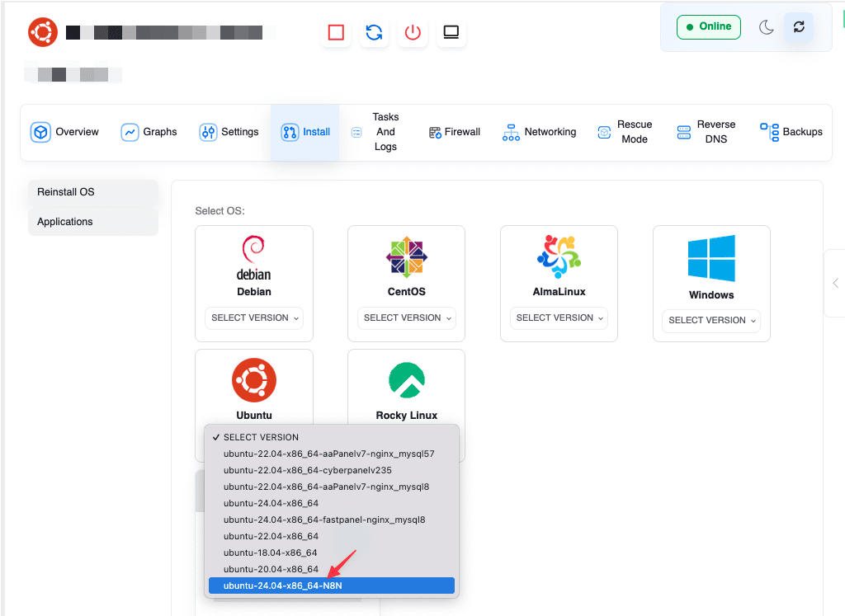Viewport: 845px width, 616px height.
Task: Expand the side panel chevron at right edge
Action: [835, 283]
